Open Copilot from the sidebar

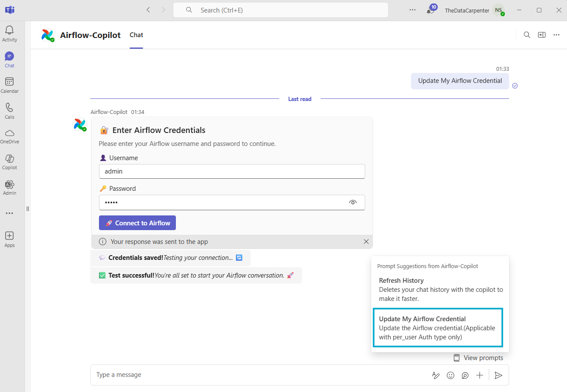pos(10,162)
